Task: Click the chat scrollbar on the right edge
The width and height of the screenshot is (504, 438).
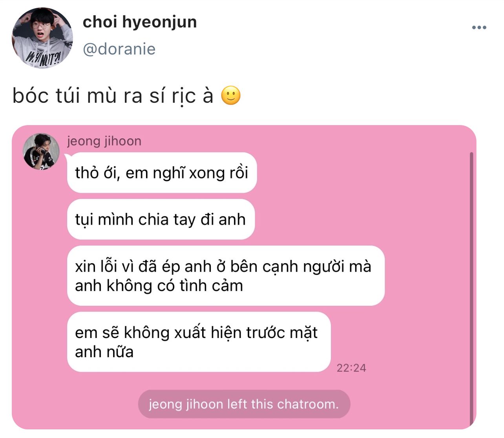Action: pyautogui.click(x=471, y=289)
